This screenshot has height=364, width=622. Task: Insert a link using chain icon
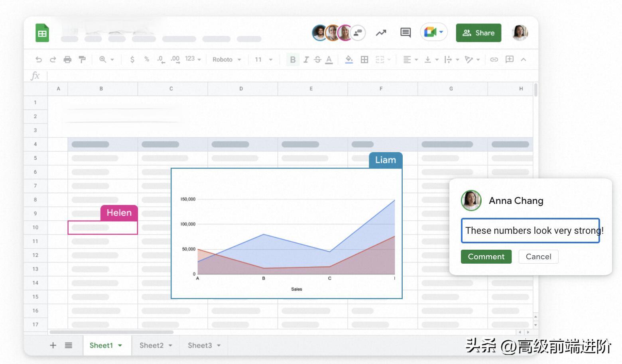pyautogui.click(x=494, y=59)
